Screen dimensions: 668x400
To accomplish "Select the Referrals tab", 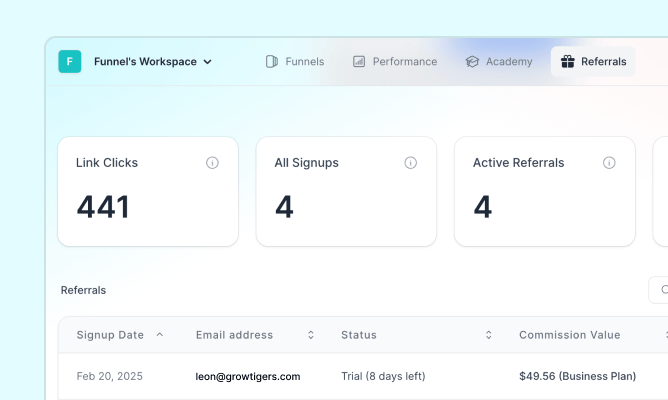I will [593, 62].
